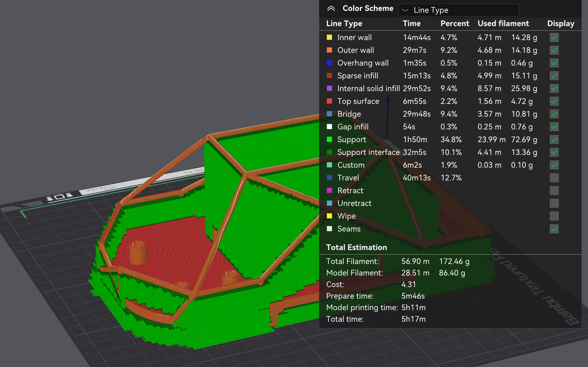Toggle Inner wall display checkbox
The height and width of the screenshot is (367, 588).
coord(554,37)
